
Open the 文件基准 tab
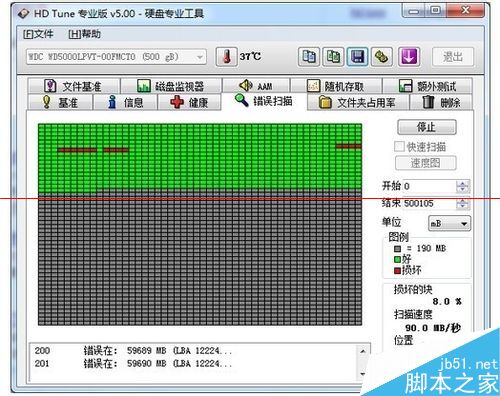pyautogui.click(x=74, y=86)
